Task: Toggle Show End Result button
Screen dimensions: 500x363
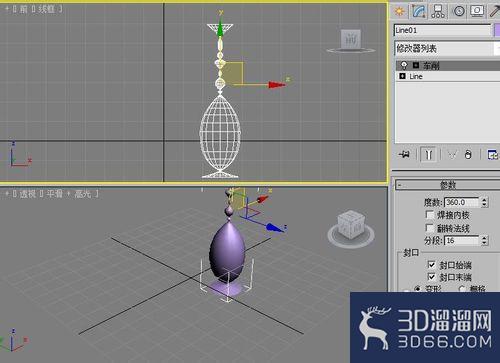Action: tap(428, 155)
